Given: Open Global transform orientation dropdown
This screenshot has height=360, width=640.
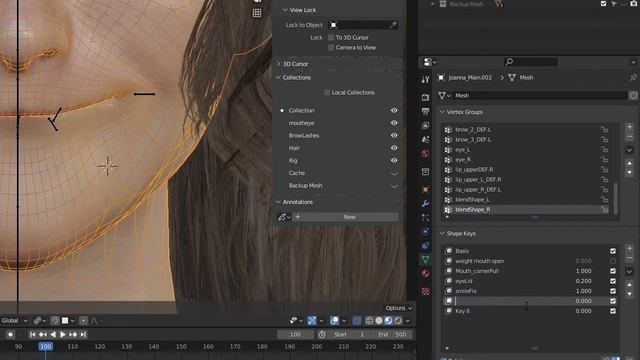Looking at the screenshot, I should coord(14,321).
